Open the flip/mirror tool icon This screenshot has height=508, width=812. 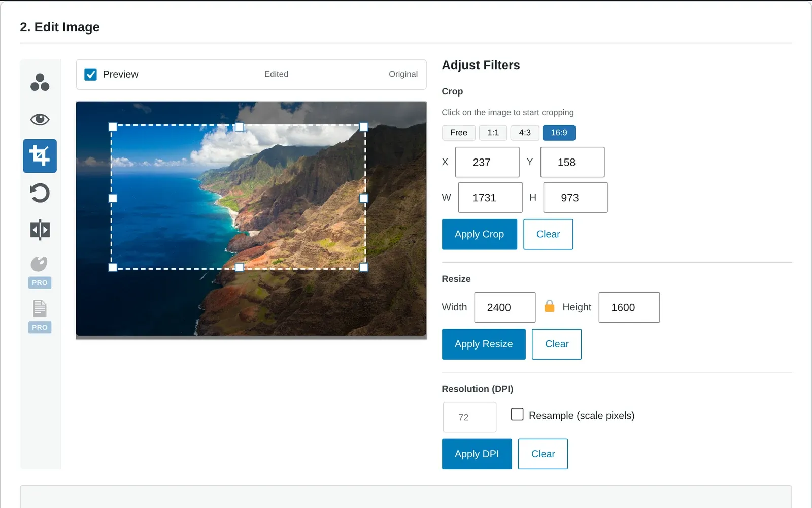coord(40,230)
